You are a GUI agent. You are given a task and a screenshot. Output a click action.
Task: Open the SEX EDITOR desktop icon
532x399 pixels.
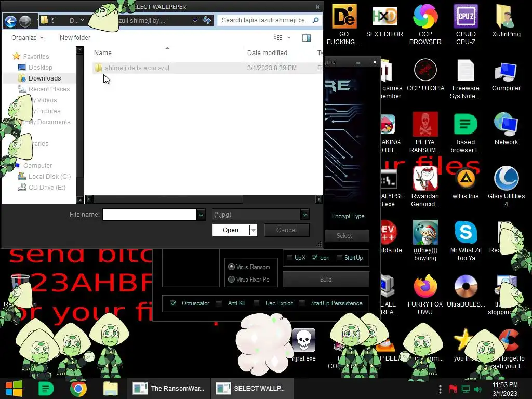click(384, 21)
